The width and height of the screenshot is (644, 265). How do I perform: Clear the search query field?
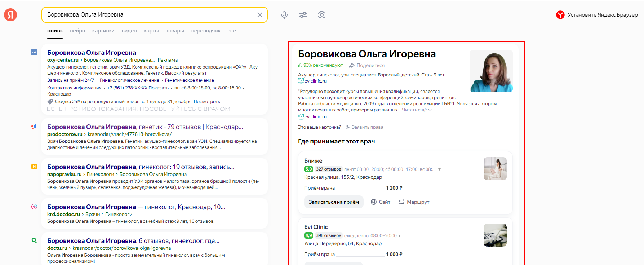pos(259,15)
